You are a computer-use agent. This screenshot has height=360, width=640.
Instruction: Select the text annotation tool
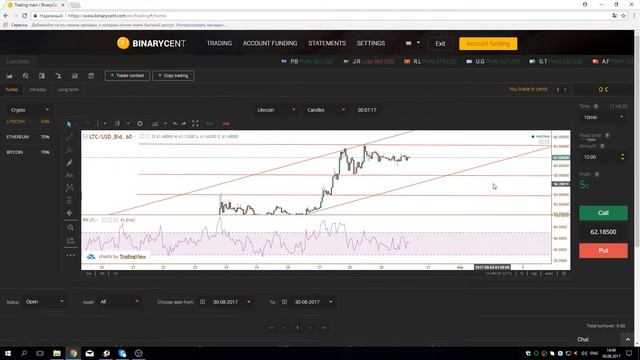pos(69,175)
